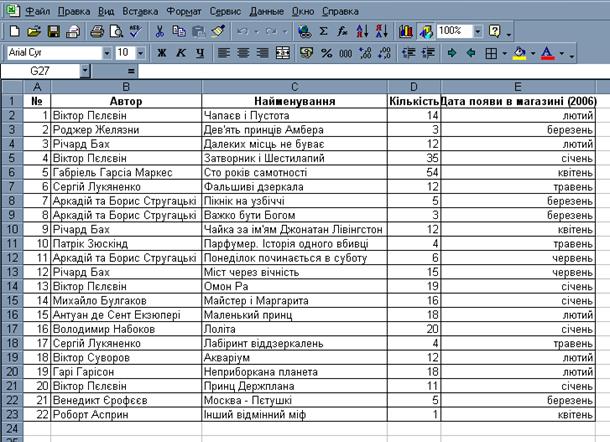Image resolution: width=610 pixels, height=442 pixels.
Task: Merge and center cells icon
Action: click(283, 53)
